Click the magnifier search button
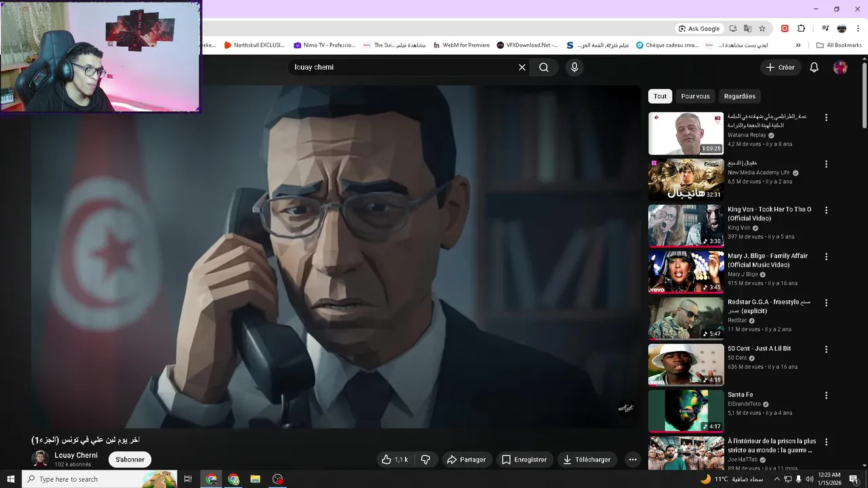This screenshot has width=868, height=488. 544,67
